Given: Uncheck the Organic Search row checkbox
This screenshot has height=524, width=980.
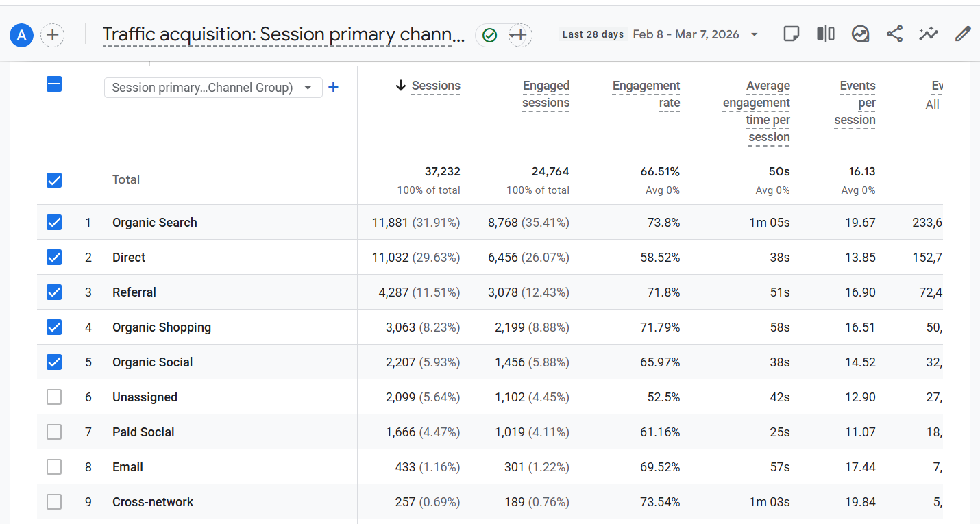Looking at the screenshot, I should pos(54,222).
